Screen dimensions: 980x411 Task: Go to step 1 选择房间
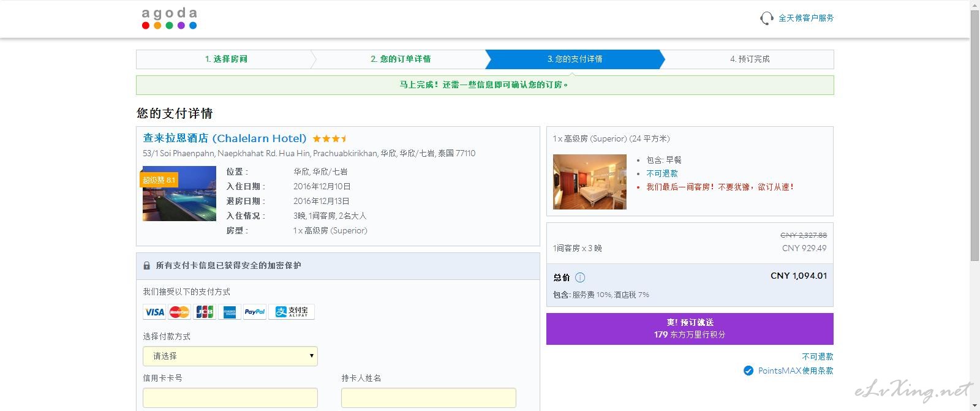point(226,59)
